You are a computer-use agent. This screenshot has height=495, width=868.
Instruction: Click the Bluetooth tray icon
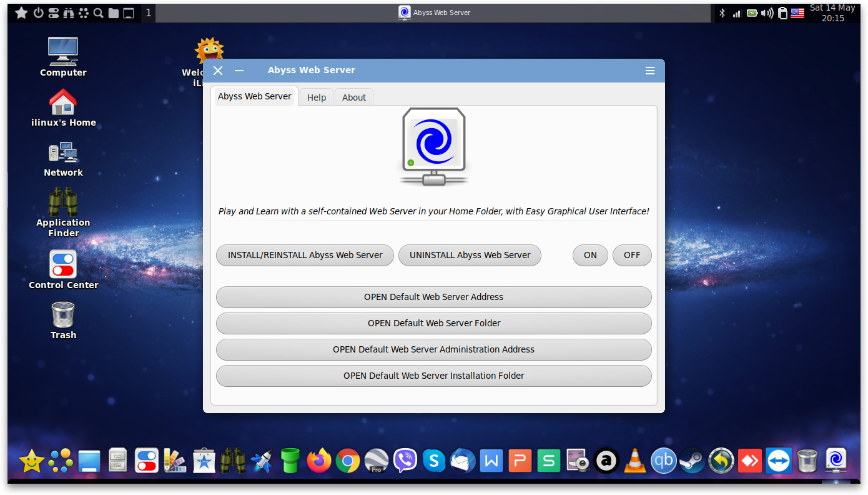point(723,12)
